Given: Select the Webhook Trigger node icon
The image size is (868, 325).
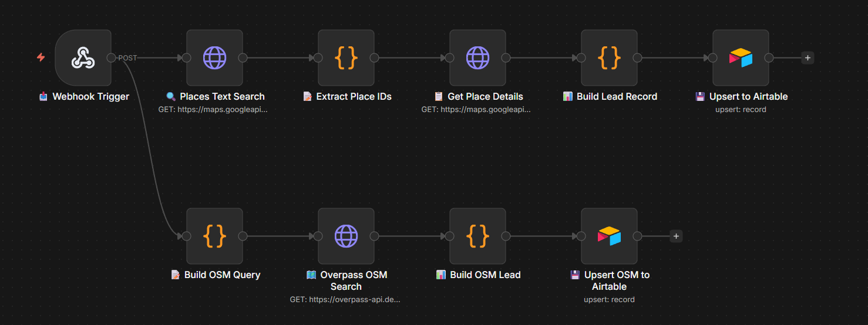Looking at the screenshot, I should (x=83, y=57).
